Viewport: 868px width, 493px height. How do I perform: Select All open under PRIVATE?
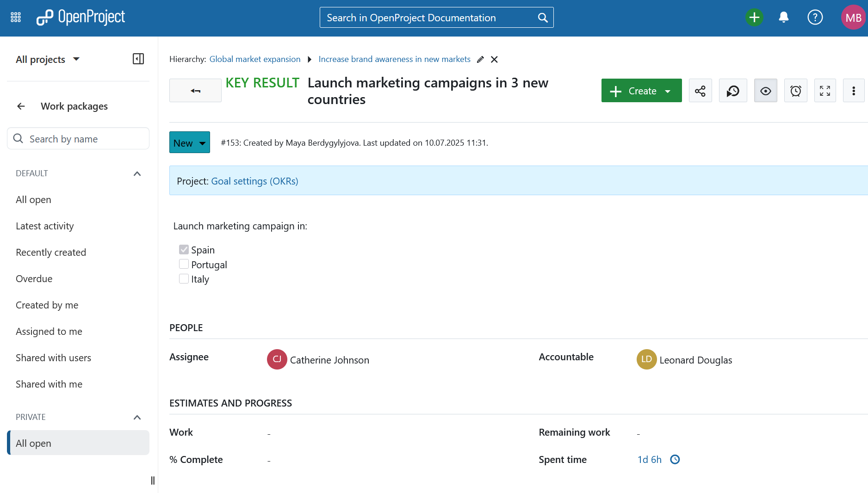(x=78, y=443)
